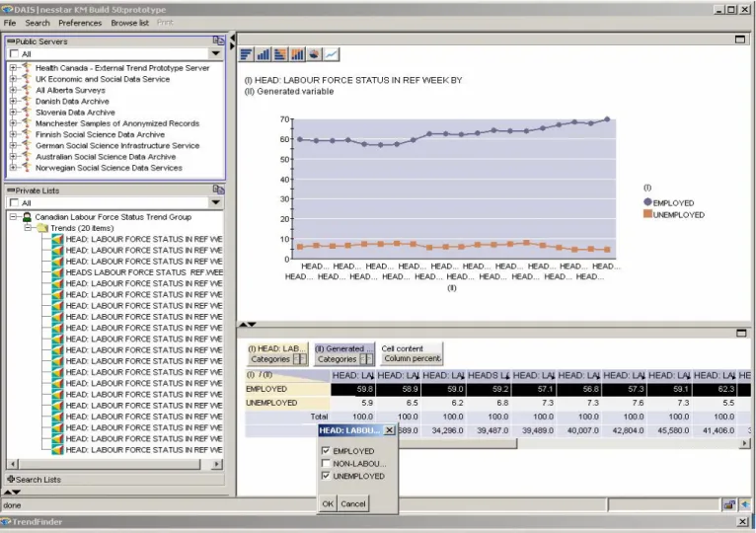Select the vertical bar chart icon
Viewport: 756px width, 533px height.
pyautogui.click(x=264, y=54)
